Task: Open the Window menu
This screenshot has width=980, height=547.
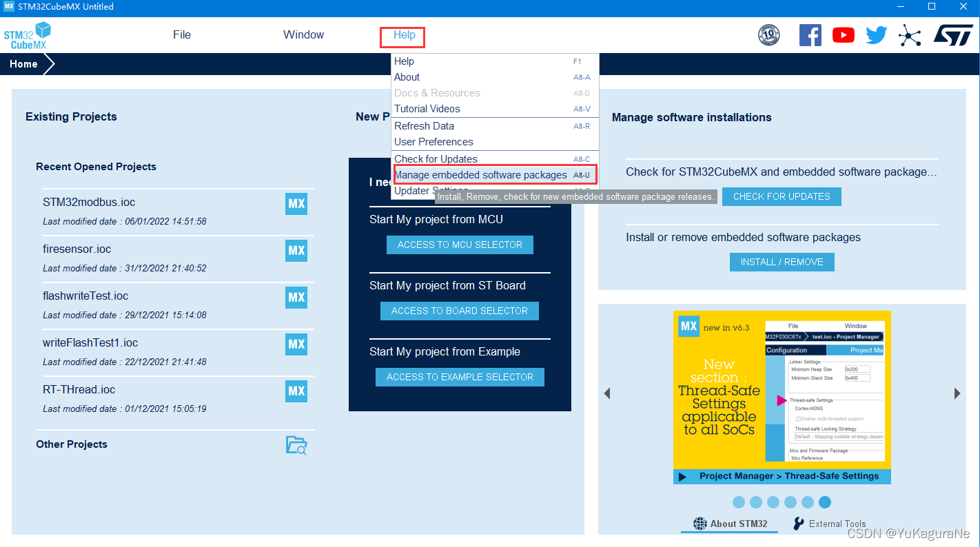Action: pos(303,35)
